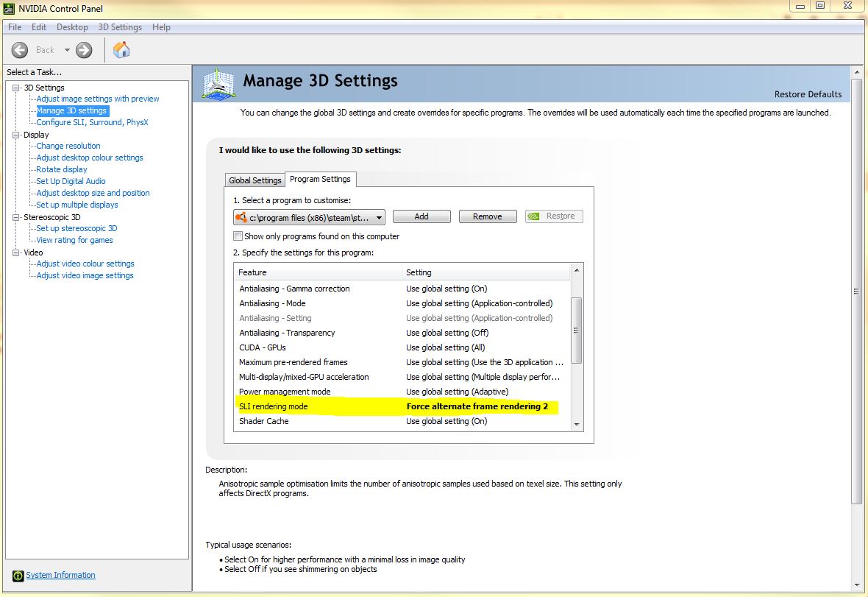Click Power management Use global setting (Adaptive) value
Screen dimensions: 868x597
[458, 392]
